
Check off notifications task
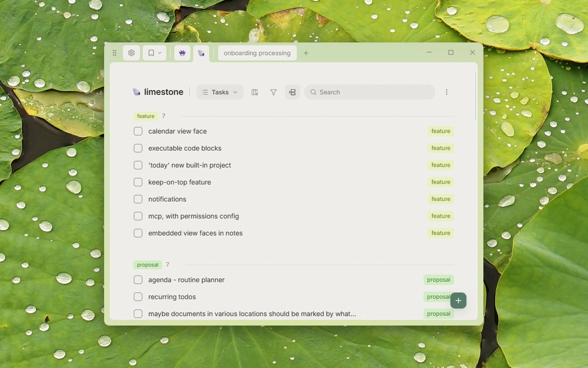(x=138, y=199)
